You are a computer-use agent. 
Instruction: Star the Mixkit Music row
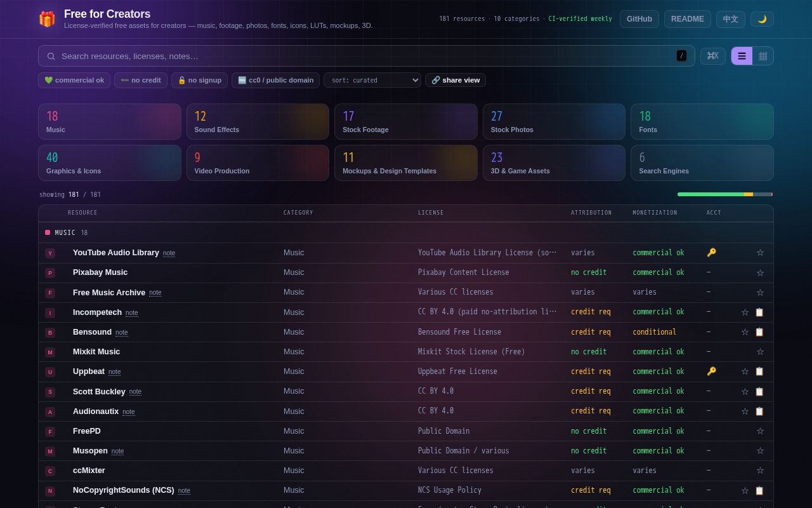pyautogui.click(x=760, y=352)
